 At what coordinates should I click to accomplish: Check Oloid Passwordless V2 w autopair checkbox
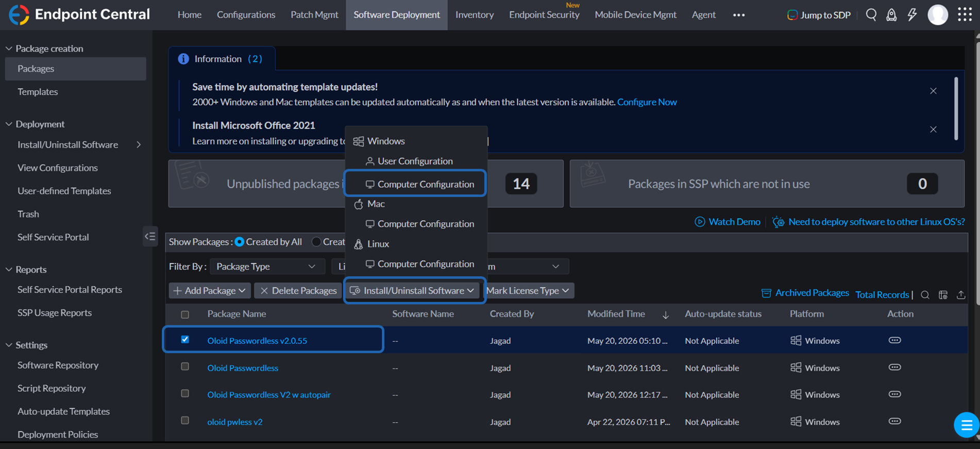tap(185, 393)
